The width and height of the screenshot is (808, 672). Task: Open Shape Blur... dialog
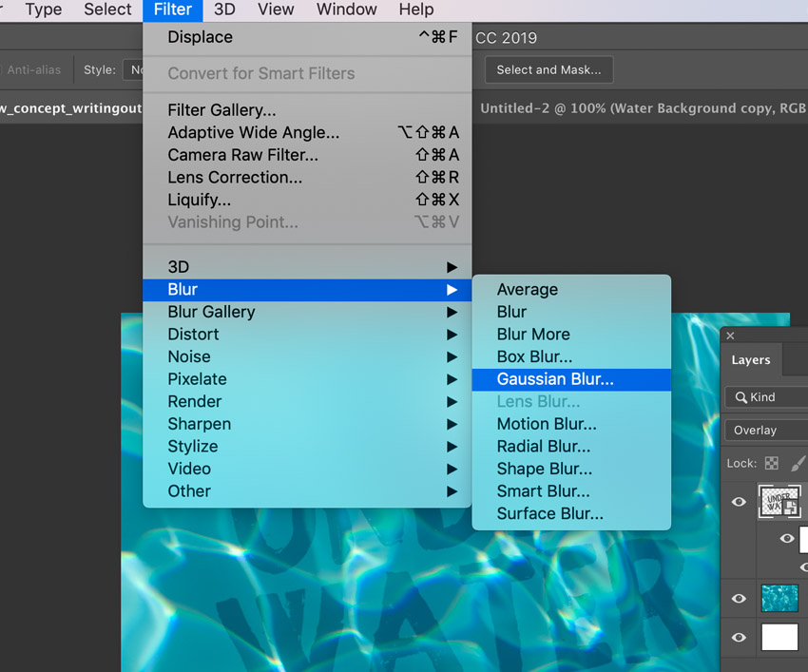(571, 469)
